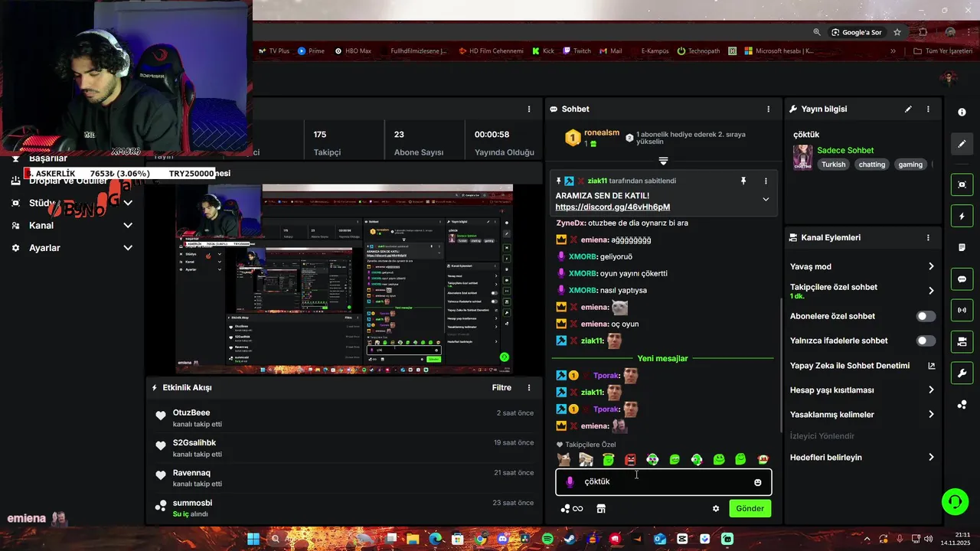The image size is (980, 551).
Task: Click the green headset support button
Action: (955, 502)
